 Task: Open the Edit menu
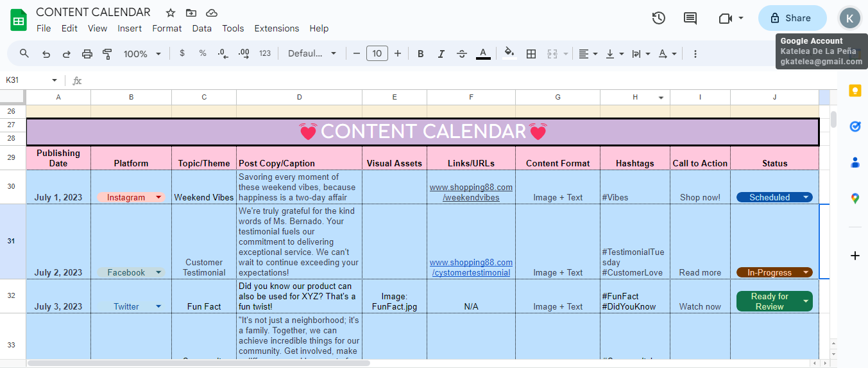69,28
